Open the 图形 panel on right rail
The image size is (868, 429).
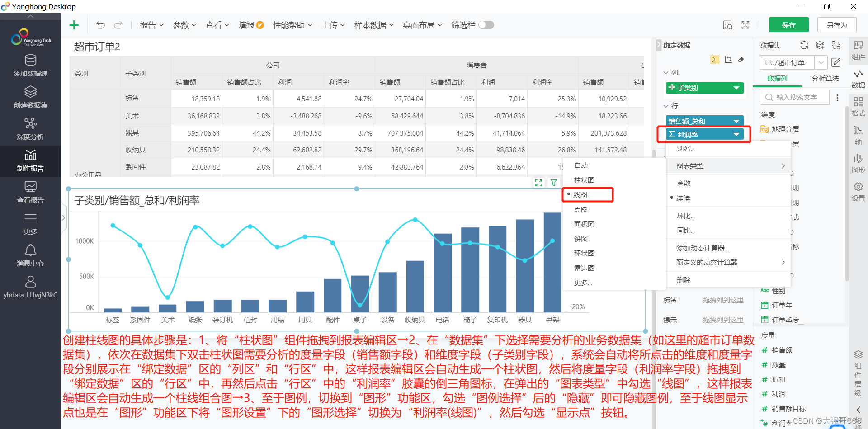coord(858,163)
